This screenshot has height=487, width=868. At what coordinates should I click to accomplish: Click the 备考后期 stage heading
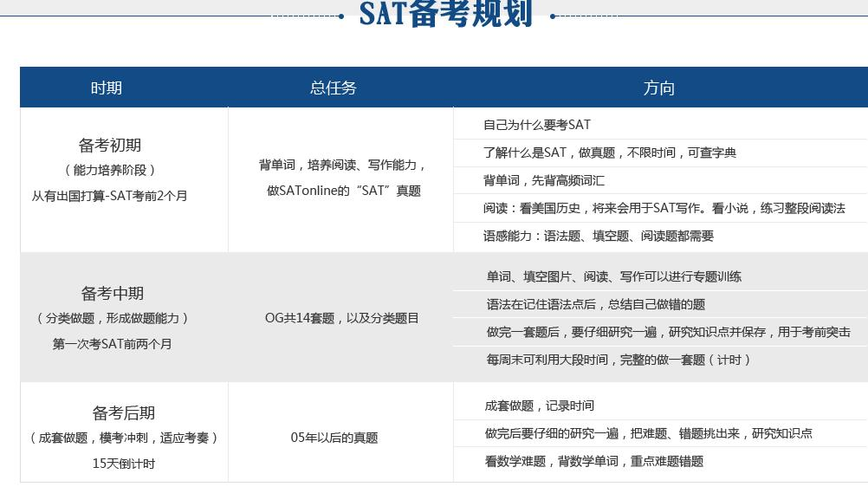123,412
